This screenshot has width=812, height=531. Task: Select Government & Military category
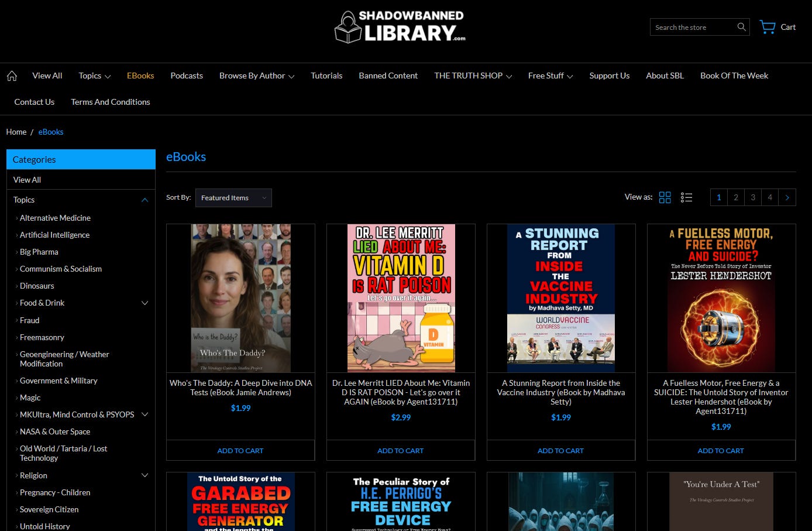click(59, 381)
